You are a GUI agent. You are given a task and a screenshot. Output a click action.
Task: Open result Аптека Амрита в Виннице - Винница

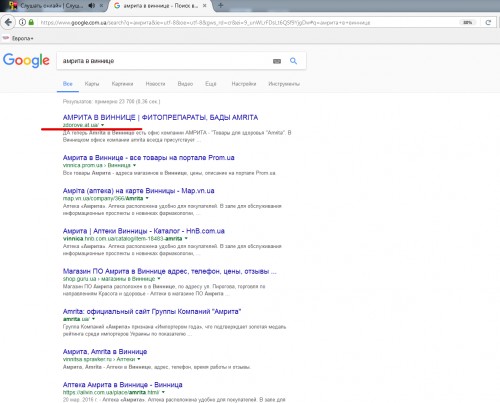122,385
